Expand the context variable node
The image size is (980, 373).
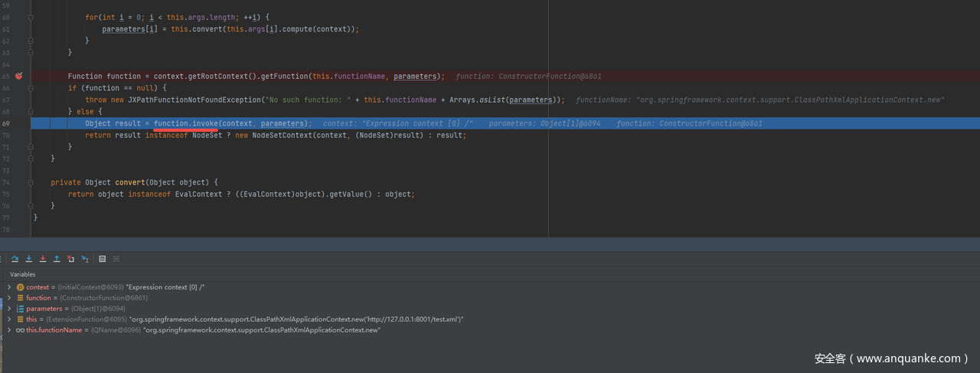click(x=9, y=287)
